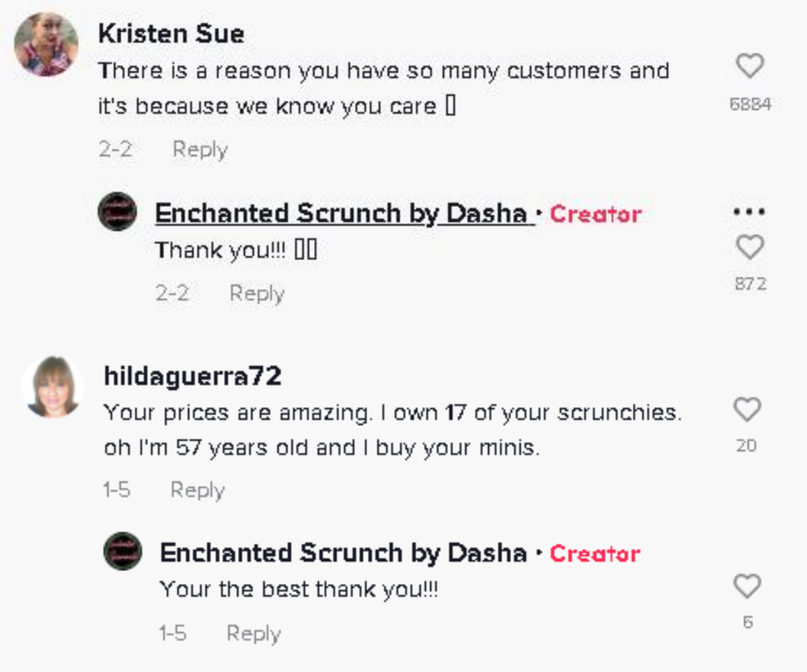
Task: Click the 6884 like count
Action: pos(750,104)
